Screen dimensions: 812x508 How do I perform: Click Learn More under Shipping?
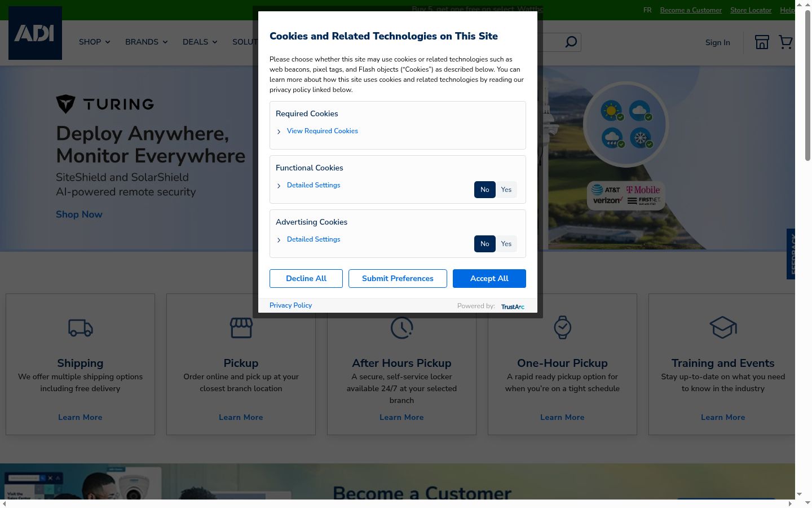(80, 417)
